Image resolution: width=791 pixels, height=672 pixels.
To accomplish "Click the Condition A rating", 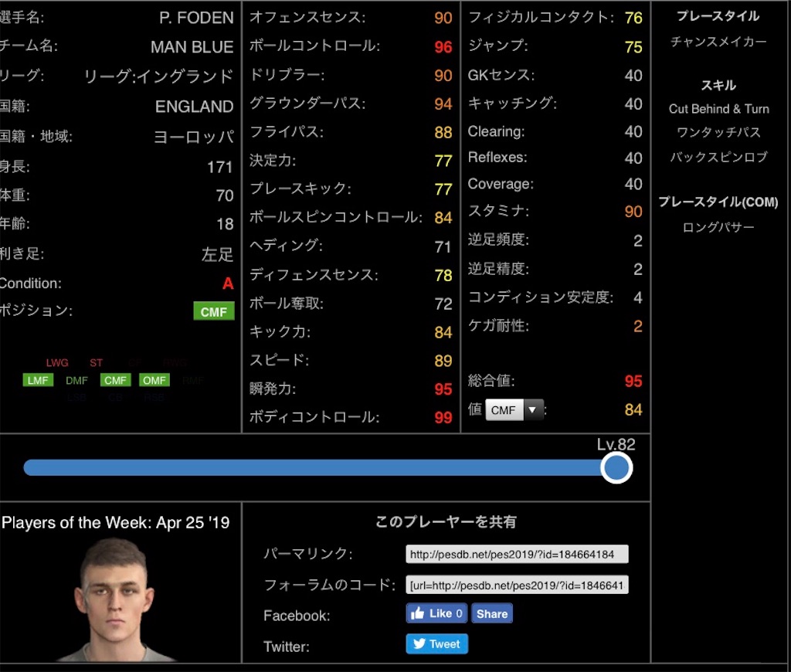I will [x=228, y=283].
